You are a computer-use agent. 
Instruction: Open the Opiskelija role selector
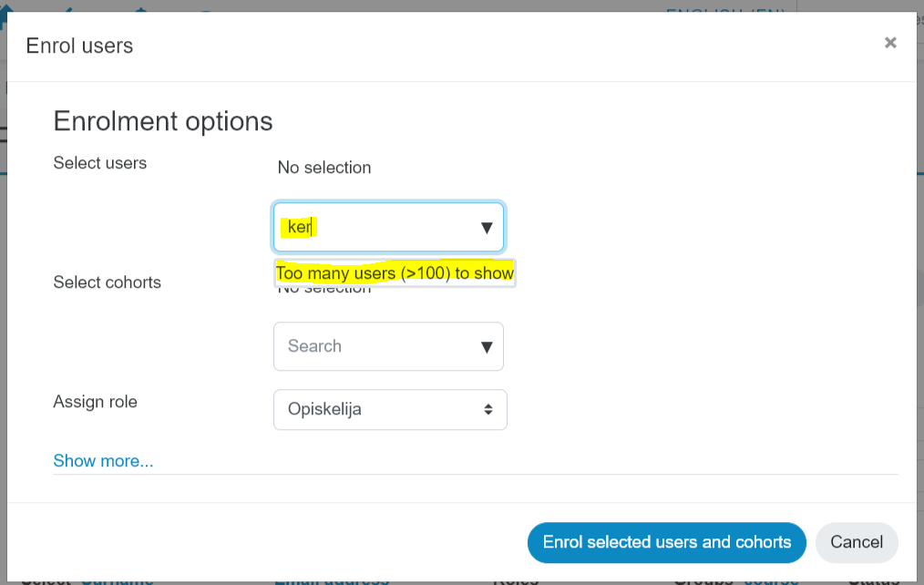390,409
